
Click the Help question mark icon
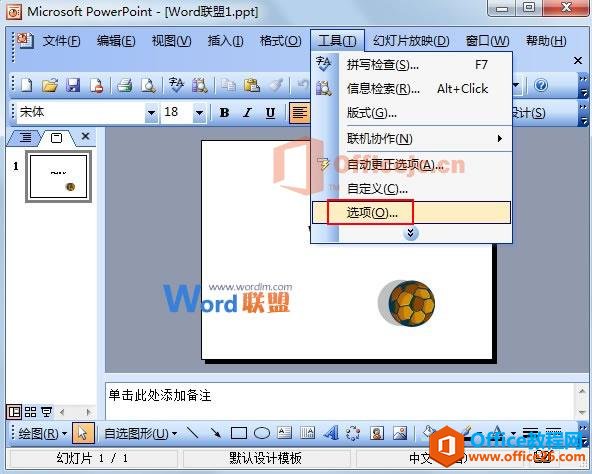point(541,85)
